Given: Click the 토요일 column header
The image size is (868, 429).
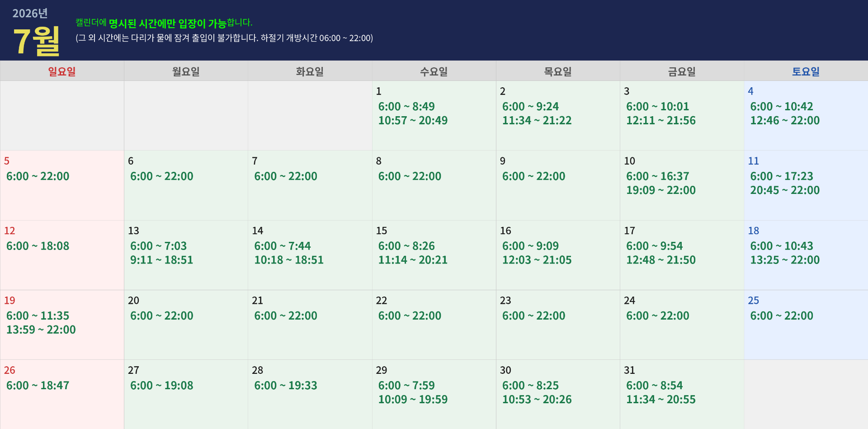Looking at the screenshot, I should pos(806,71).
